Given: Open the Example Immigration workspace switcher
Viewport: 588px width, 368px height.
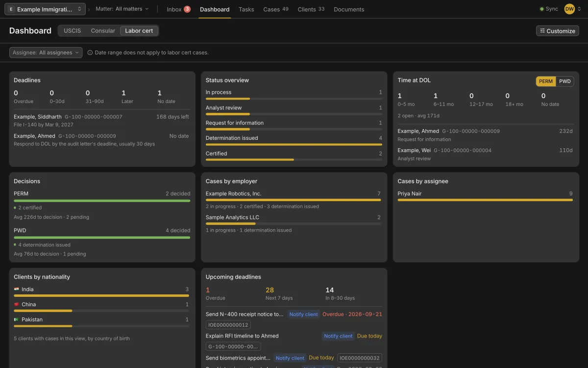Looking at the screenshot, I should [46, 9].
